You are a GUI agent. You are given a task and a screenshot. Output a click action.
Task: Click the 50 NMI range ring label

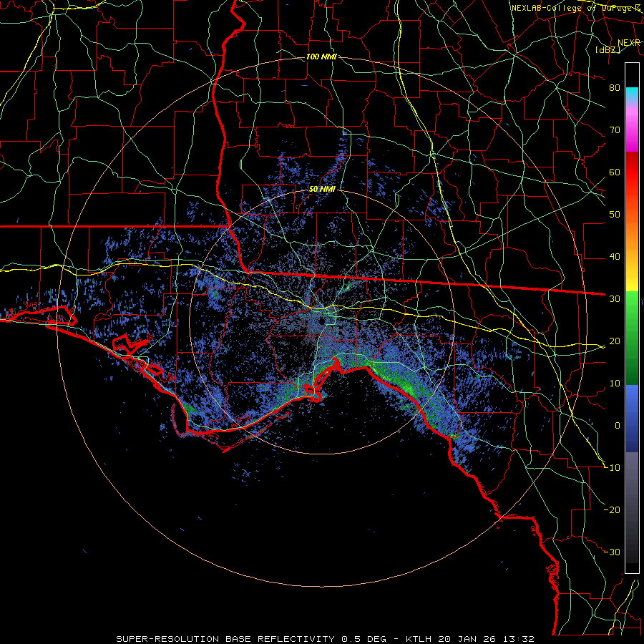click(x=322, y=190)
